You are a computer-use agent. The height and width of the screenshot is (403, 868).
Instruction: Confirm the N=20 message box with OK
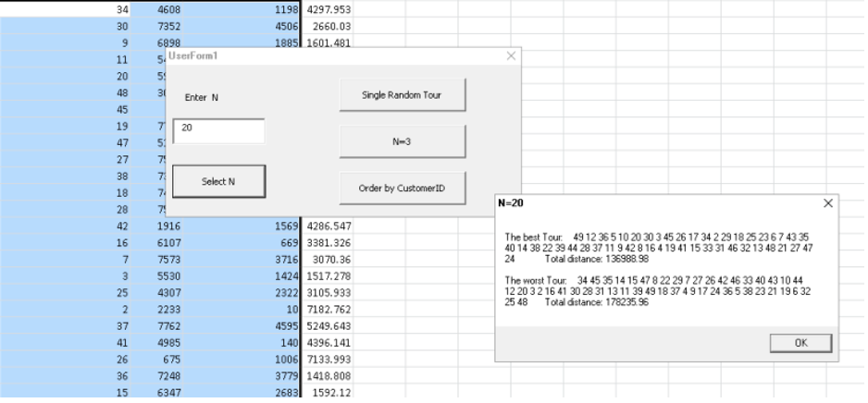click(x=800, y=343)
